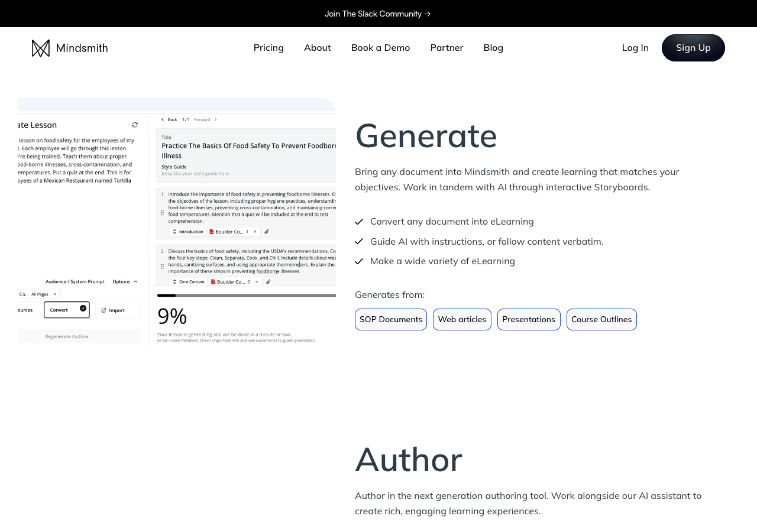Click the 1/1 page counter

click(186, 119)
